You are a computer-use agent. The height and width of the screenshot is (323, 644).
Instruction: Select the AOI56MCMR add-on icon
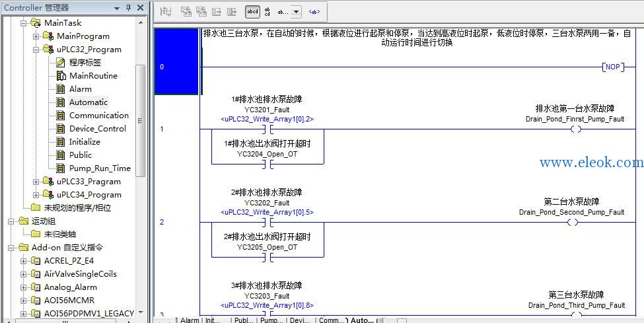point(36,301)
